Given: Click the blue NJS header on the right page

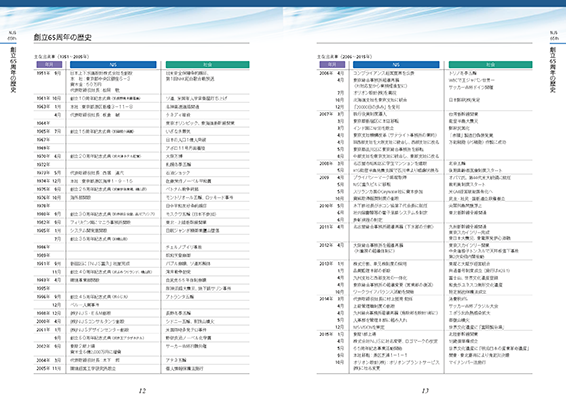Looking at the screenshot, I should [x=396, y=65].
